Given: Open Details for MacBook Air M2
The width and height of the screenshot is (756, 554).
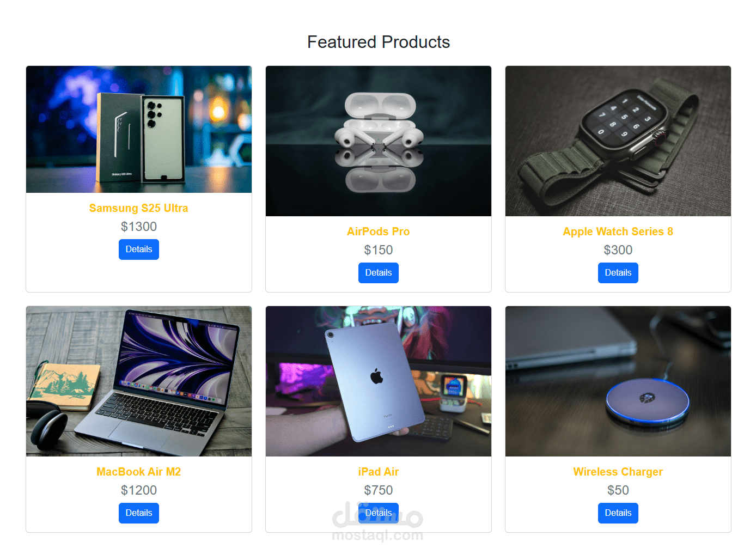Looking at the screenshot, I should pyautogui.click(x=139, y=513).
